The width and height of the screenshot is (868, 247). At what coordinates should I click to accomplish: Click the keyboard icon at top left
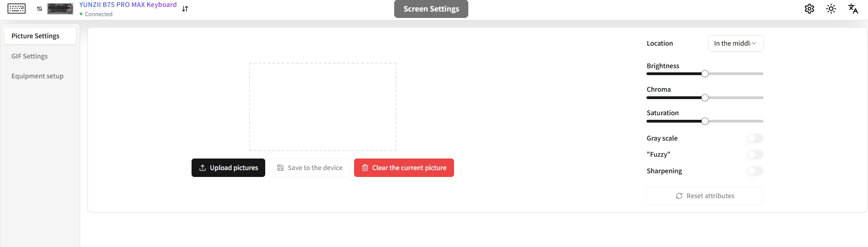coord(17,9)
